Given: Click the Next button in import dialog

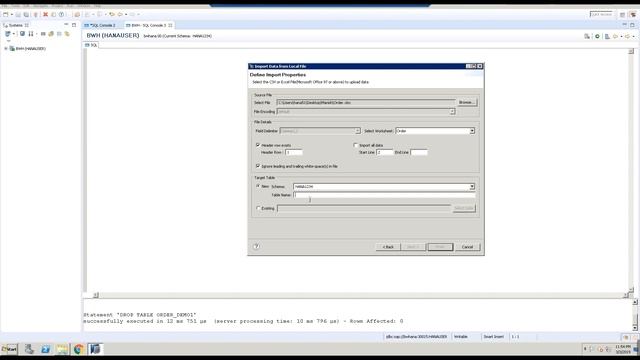Looking at the screenshot, I should coord(413,247).
